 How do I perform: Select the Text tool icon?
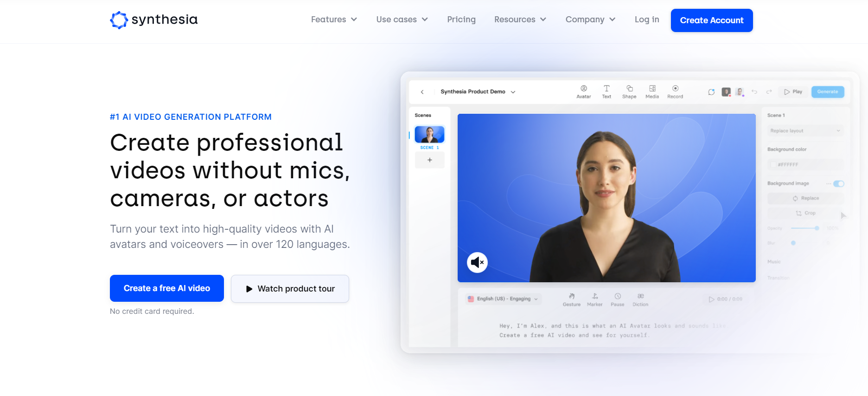point(606,92)
